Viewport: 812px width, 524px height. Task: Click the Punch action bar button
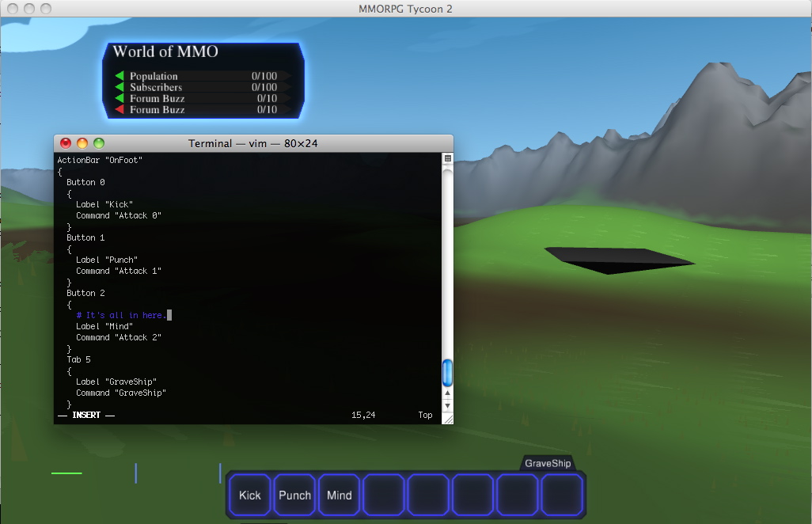[294, 495]
